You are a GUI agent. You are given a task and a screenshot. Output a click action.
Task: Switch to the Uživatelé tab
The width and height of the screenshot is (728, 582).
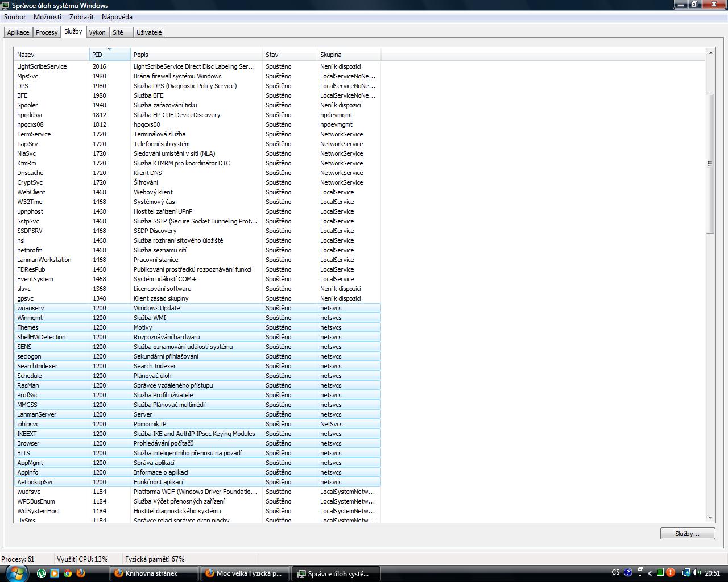(149, 32)
